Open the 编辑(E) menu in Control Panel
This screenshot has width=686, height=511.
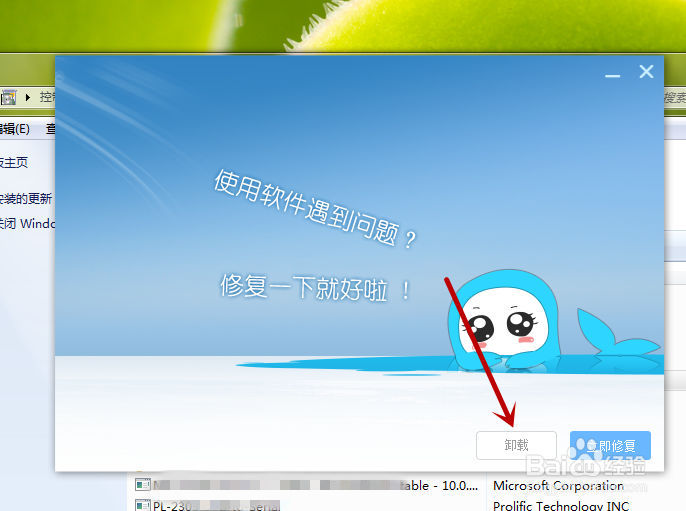click(x=15, y=129)
